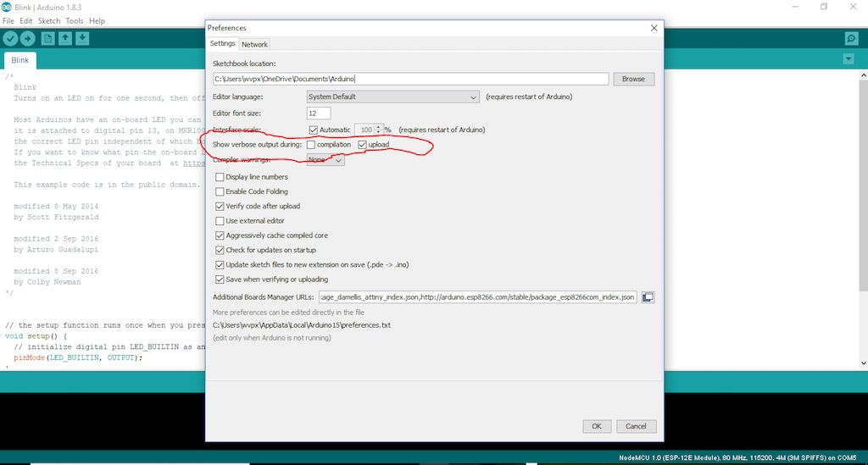Screen dimensions: 868x465
Task: Open the Editor language dropdown
Action: (392, 97)
